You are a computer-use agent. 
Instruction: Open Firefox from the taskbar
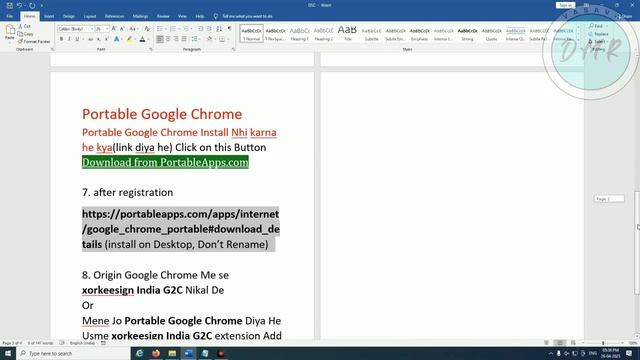pyautogui.click(x=156, y=353)
